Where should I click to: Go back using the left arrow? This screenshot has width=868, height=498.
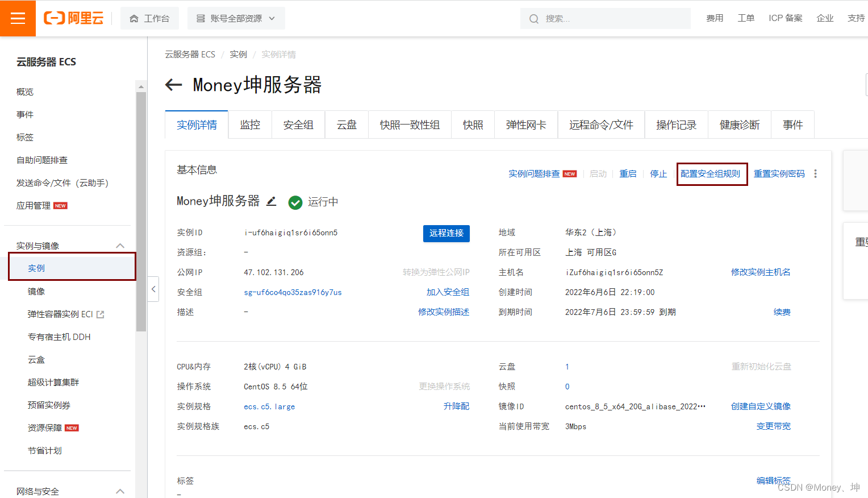(x=173, y=85)
